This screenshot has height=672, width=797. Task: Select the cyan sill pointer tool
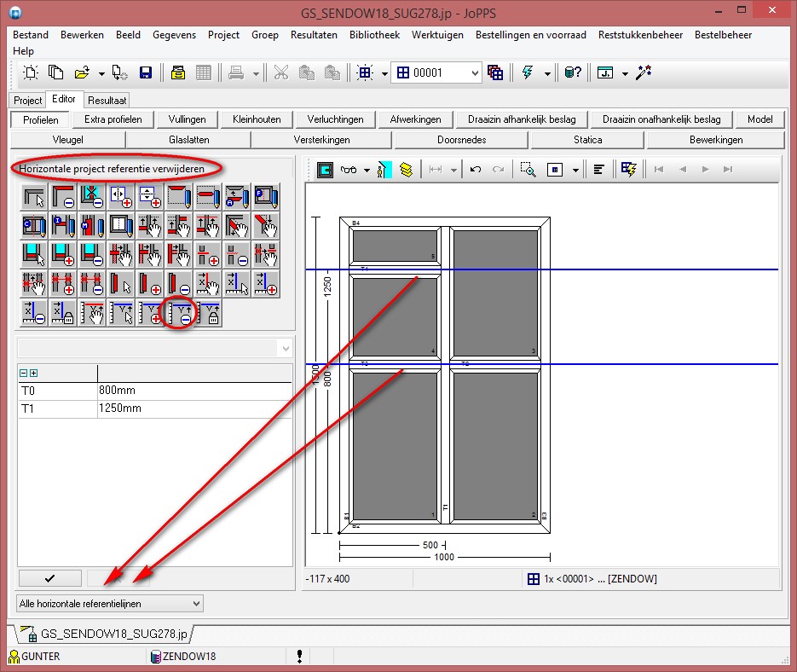pos(34,254)
